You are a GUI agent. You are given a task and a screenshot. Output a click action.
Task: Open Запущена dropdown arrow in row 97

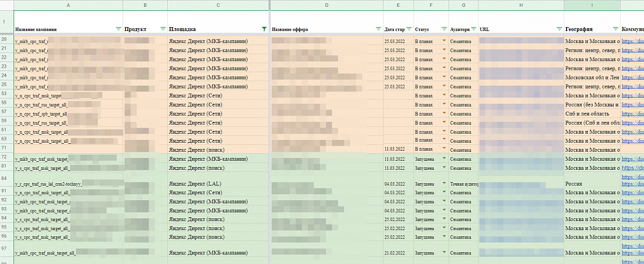(445, 252)
